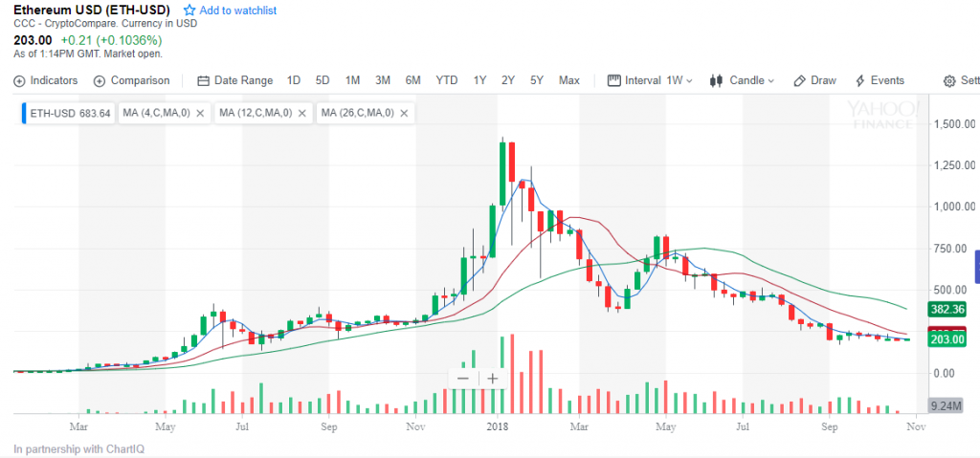Click the MA (12,C,MA,0) legend label
The image size is (980, 458).
click(256, 113)
